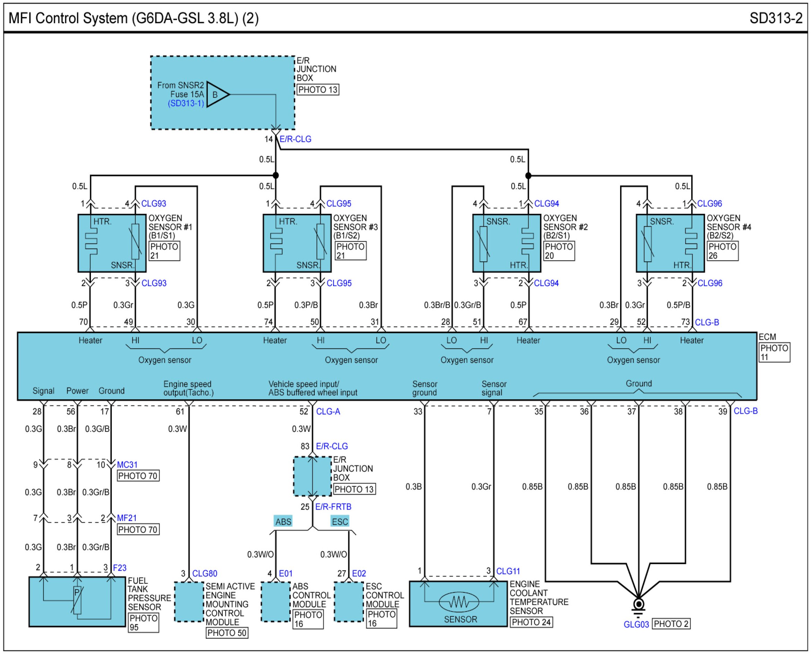Click the GLG03 ground symbol
812x655 pixels.
[x=638, y=608]
